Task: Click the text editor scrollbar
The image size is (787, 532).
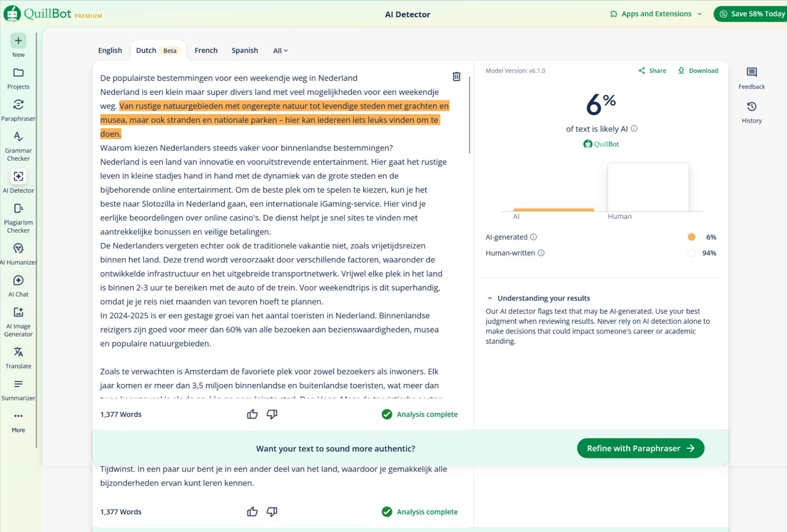Action: (469, 114)
